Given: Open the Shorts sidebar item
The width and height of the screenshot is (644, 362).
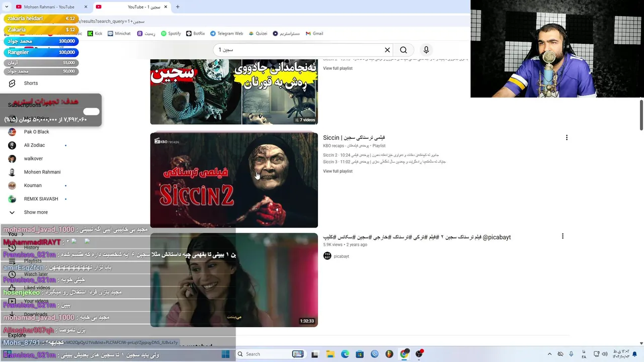Looking at the screenshot, I should [x=31, y=83].
